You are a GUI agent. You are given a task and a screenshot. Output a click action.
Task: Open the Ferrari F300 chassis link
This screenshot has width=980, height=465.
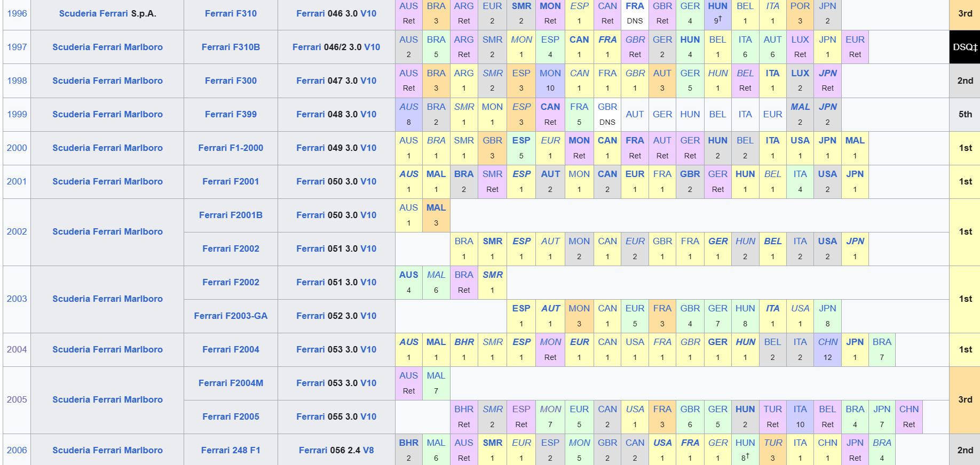tap(231, 81)
